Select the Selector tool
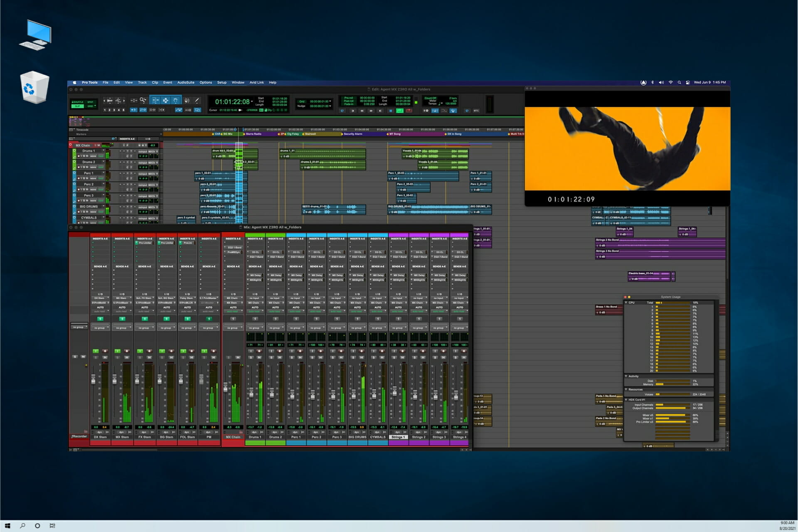 tap(165, 100)
